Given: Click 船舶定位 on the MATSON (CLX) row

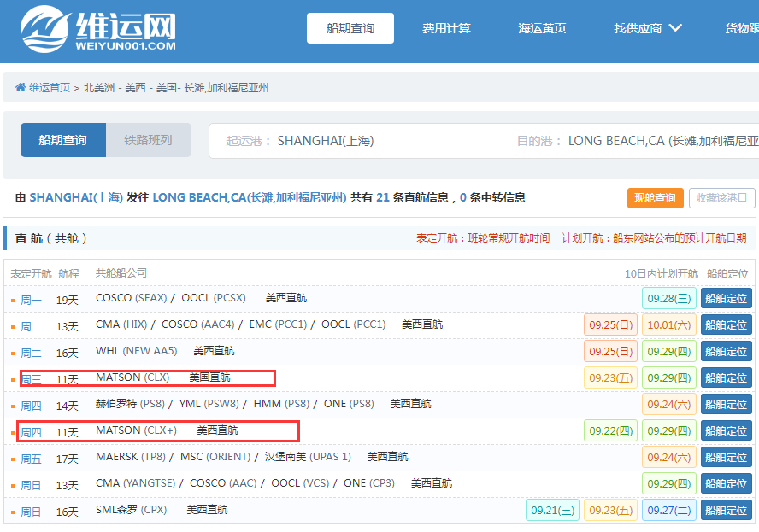Looking at the screenshot, I should pos(726,377).
